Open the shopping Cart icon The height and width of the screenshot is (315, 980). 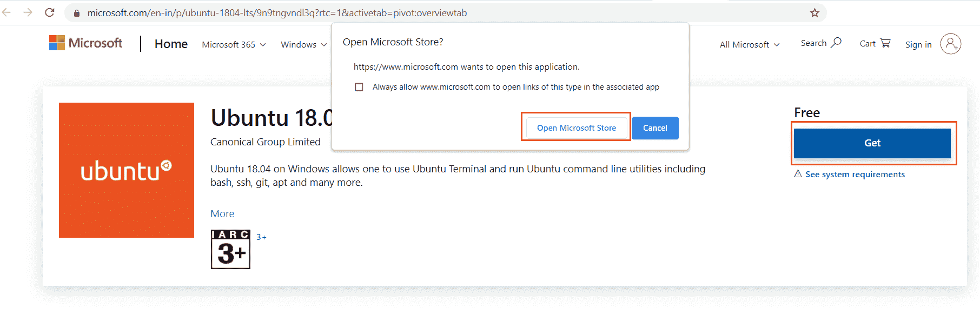click(x=885, y=43)
